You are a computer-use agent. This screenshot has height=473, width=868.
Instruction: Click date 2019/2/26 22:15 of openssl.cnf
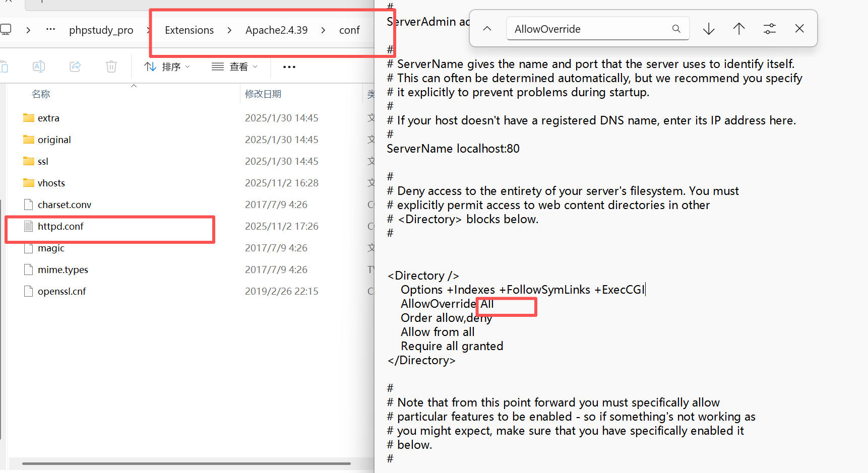pos(282,291)
